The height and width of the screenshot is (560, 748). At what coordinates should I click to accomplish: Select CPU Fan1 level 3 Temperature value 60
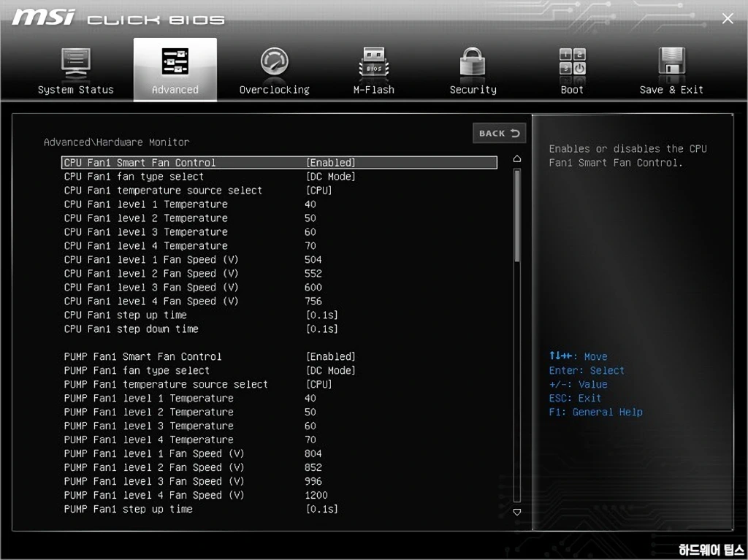pyautogui.click(x=310, y=232)
